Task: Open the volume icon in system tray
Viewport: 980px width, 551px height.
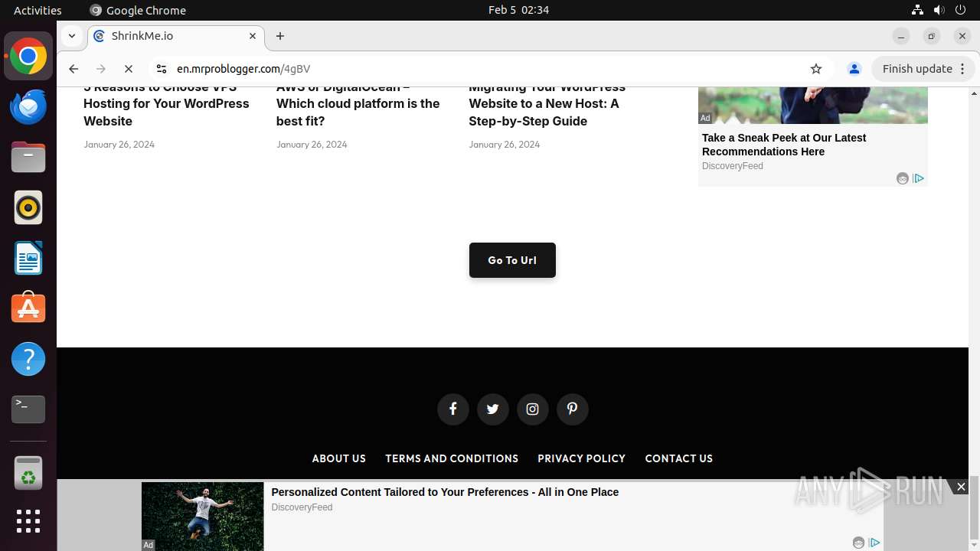Action: tap(939, 10)
